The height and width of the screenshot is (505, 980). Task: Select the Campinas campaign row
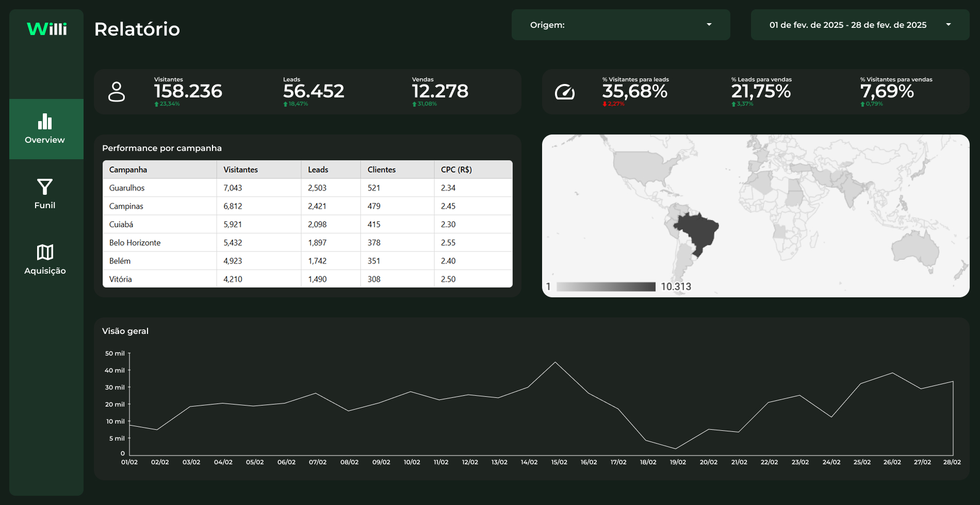(307, 206)
